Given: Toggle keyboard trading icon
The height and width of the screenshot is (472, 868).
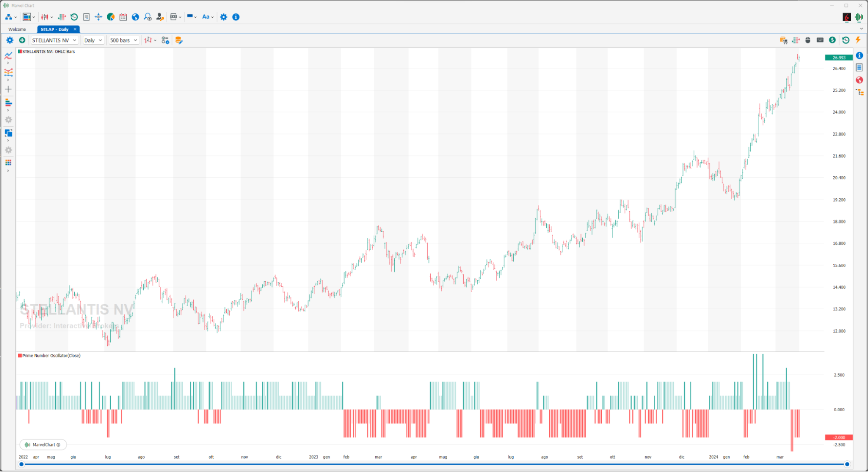Looking at the screenshot, I should pos(820,40).
